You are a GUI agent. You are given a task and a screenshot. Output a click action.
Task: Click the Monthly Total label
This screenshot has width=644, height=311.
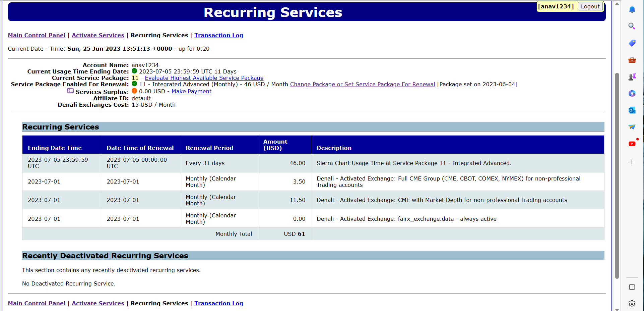point(234,234)
